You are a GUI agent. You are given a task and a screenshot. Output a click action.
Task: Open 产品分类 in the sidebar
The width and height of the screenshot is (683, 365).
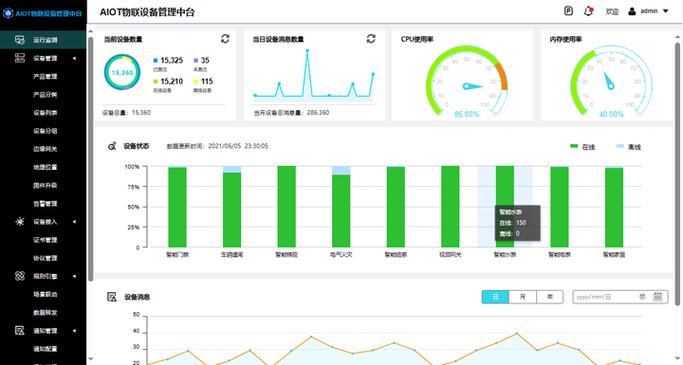point(45,95)
